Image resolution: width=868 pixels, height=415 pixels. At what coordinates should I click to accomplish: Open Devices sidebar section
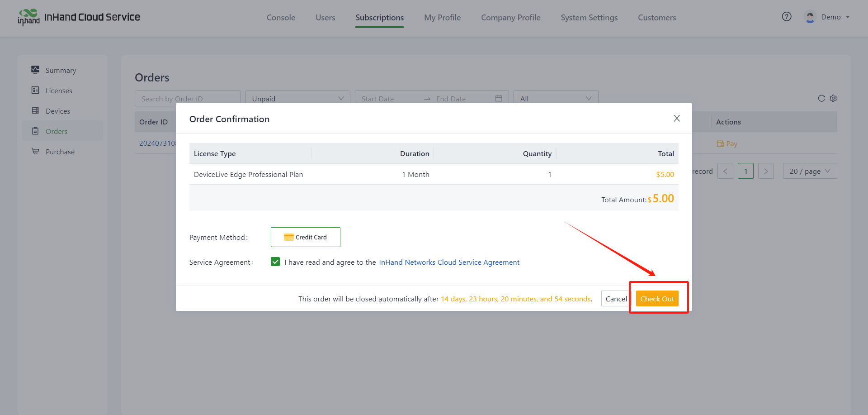[58, 111]
